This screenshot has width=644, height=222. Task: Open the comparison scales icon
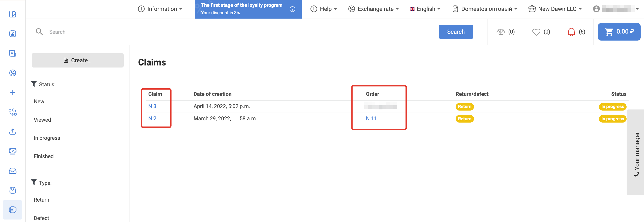tap(500, 32)
